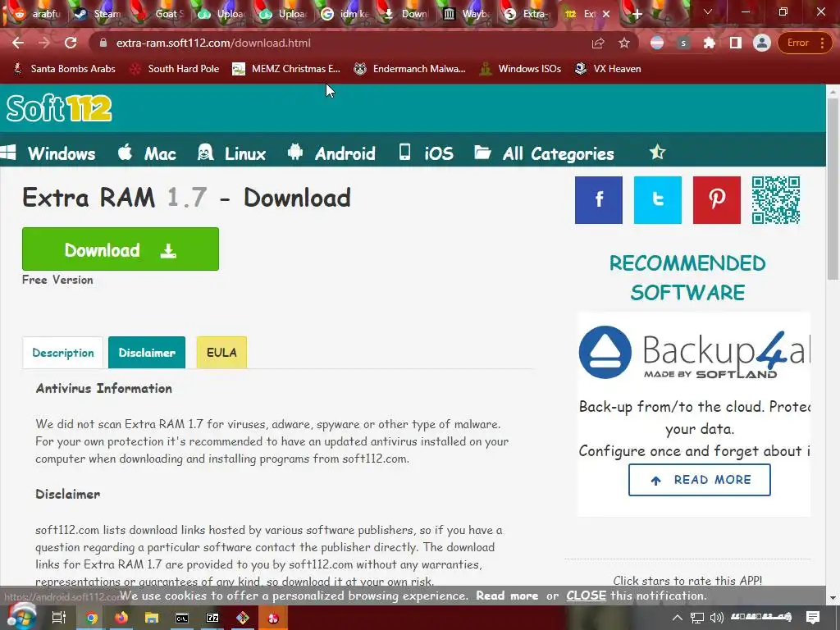
Task: Switch to the Wayback tab
Action: click(x=466, y=14)
